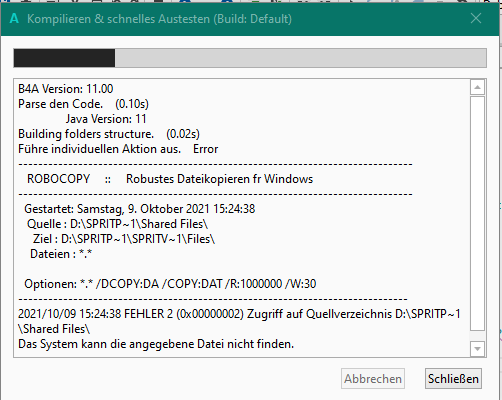Click the log scrollbar down arrow
The height and width of the screenshot is (400, 502).
(477, 349)
